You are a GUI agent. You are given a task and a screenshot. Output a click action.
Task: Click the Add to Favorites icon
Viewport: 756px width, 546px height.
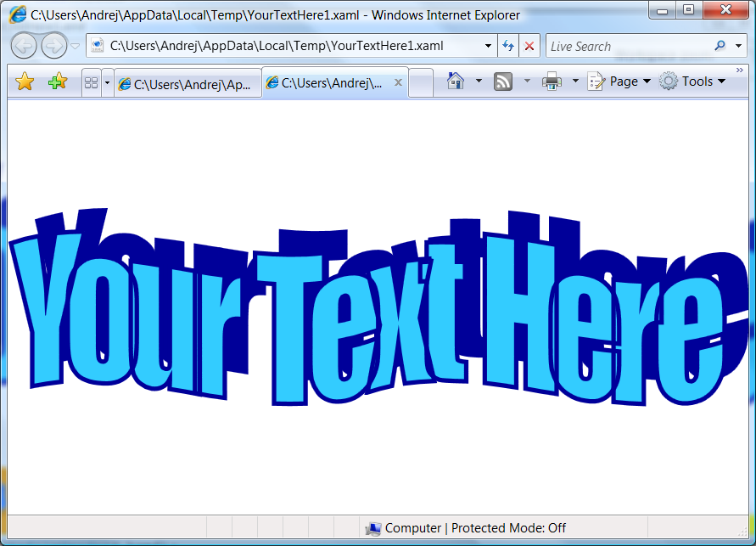pyautogui.click(x=58, y=82)
